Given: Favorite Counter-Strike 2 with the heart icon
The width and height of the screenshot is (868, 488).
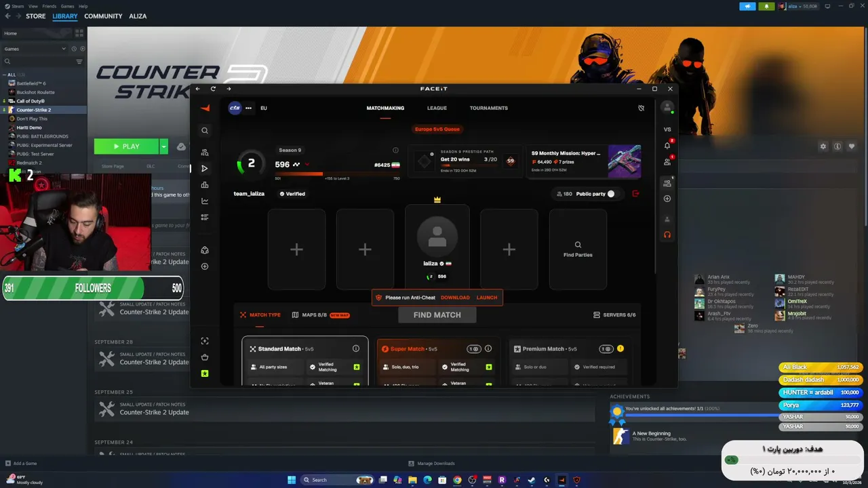Looking at the screenshot, I should (852, 146).
